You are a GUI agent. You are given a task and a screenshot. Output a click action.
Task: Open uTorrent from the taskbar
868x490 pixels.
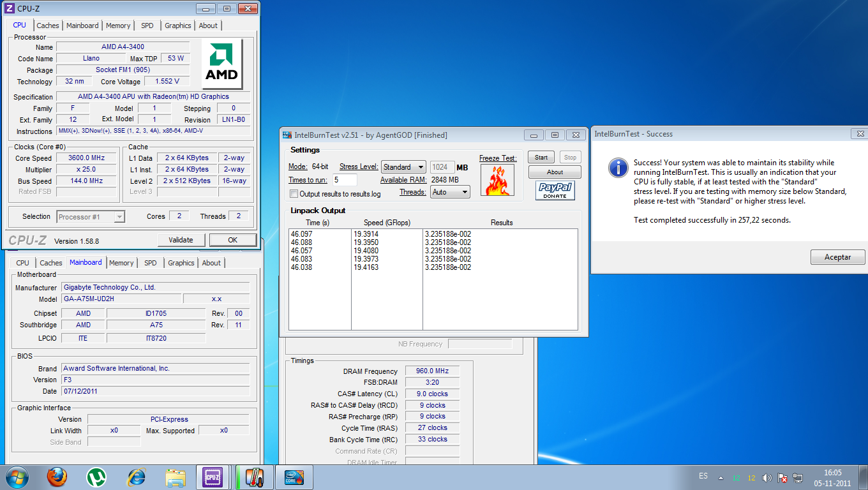(96, 477)
